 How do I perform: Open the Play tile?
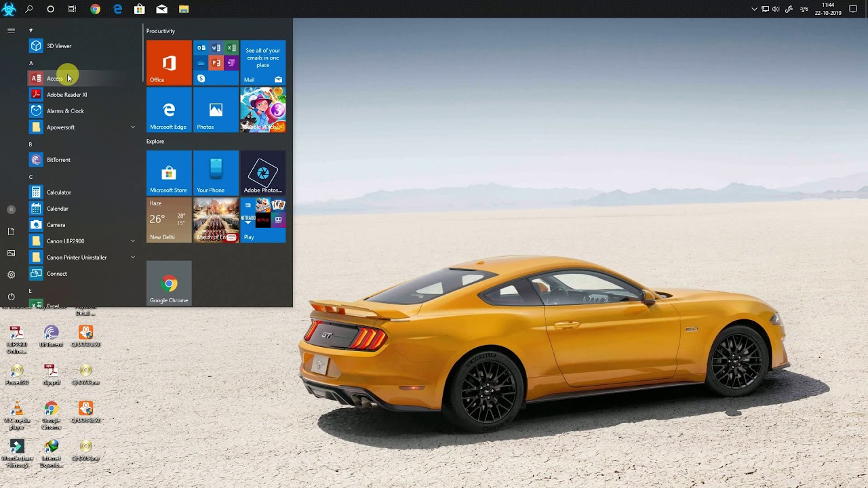tap(263, 220)
